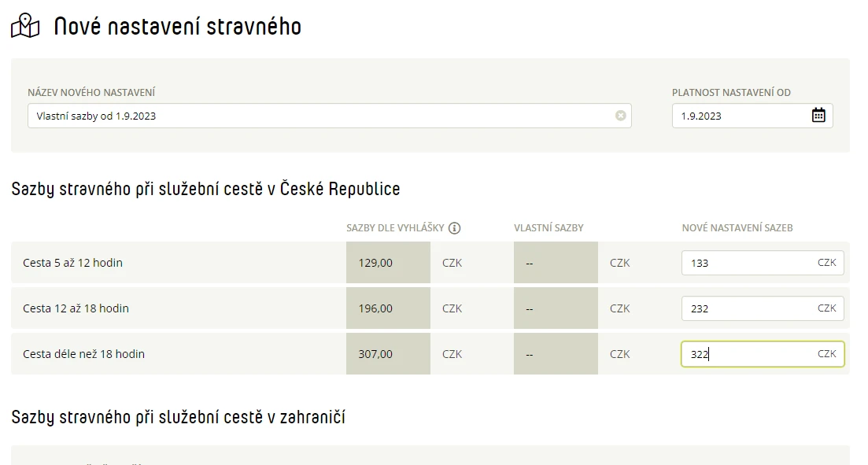This screenshot has width=868, height=465.
Task: Select the 129,00 decree rate cell
Action: coord(388,262)
